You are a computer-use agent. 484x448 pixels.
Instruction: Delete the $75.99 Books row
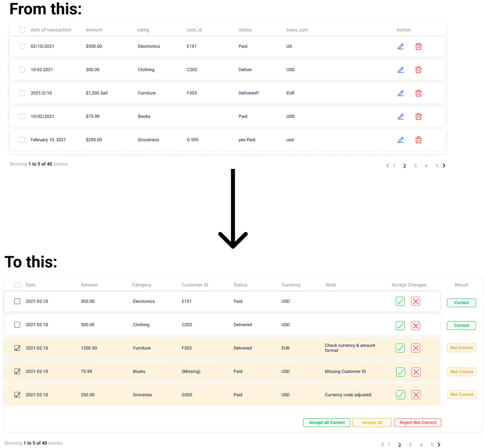click(418, 117)
